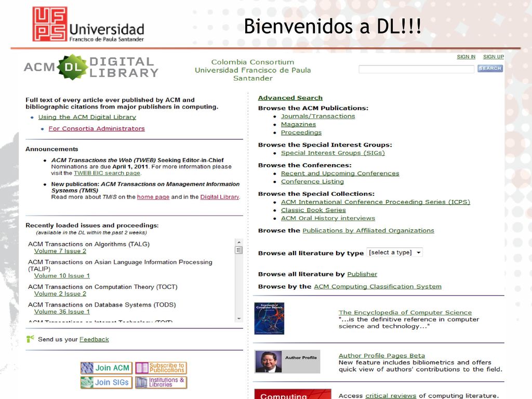
Task: Open the Author Profile photo banner
Action: [x=287, y=362]
